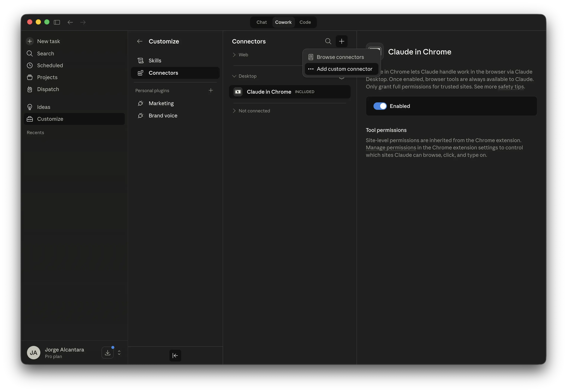Collapse the Customize panel with bottom arrow icon
The image size is (567, 392).
(175, 355)
